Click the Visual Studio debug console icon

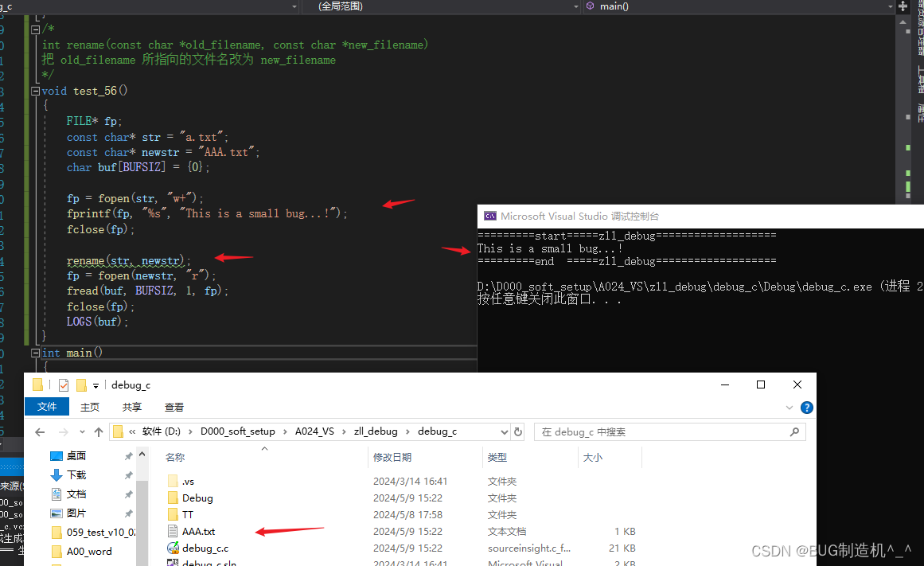point(489,216)
